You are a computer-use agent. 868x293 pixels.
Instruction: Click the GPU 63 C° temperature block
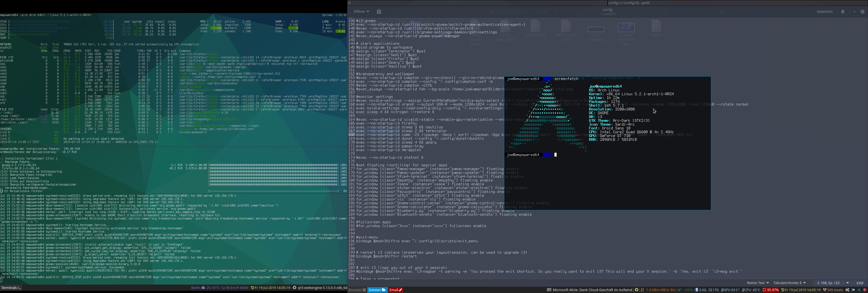pyautogui.click(x=730, y=290)
